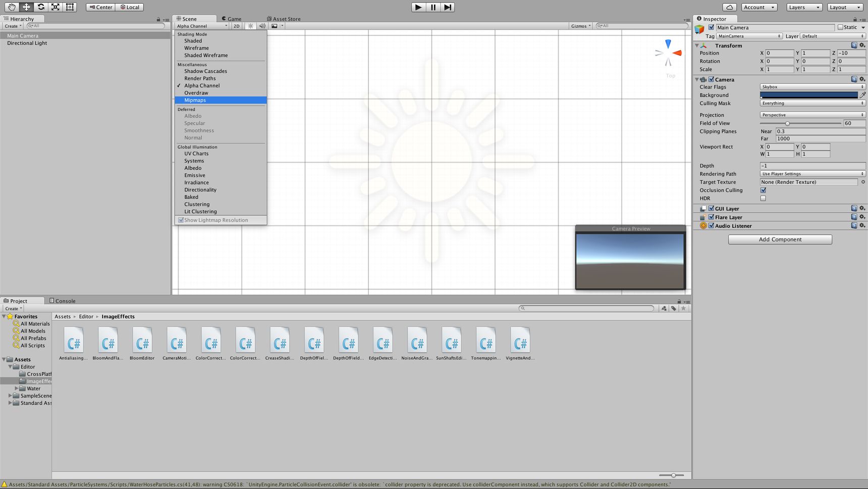This screenshot has width=868, height=489.
Task: Open Flare Layer help icon
Action: 854,217
